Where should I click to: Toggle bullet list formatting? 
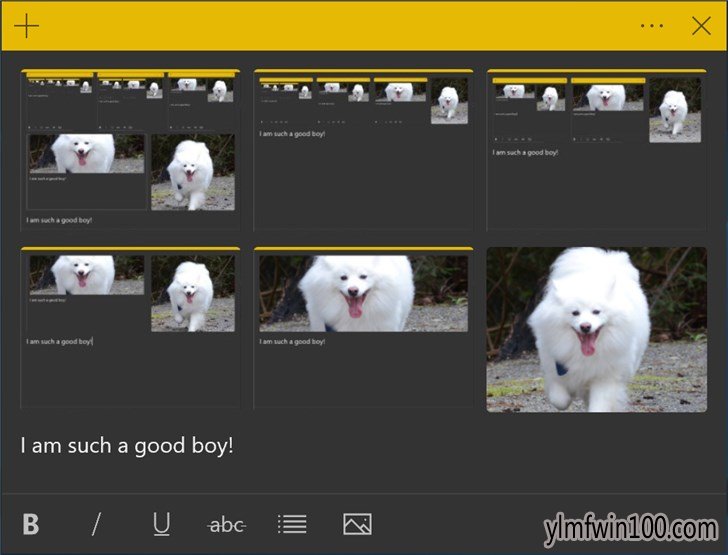pyautogui.click(x=292, y=524)
